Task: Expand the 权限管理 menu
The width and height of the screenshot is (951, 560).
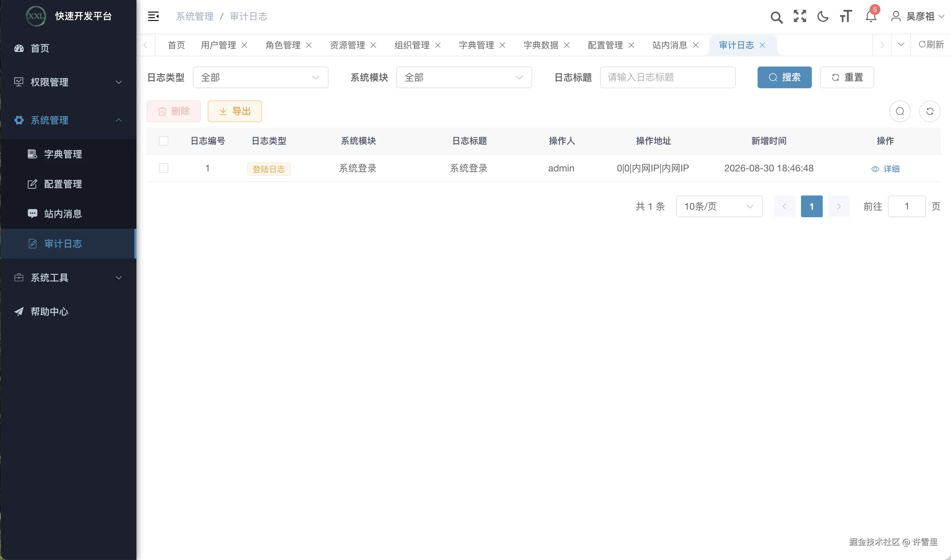Action: coord(68,82)
